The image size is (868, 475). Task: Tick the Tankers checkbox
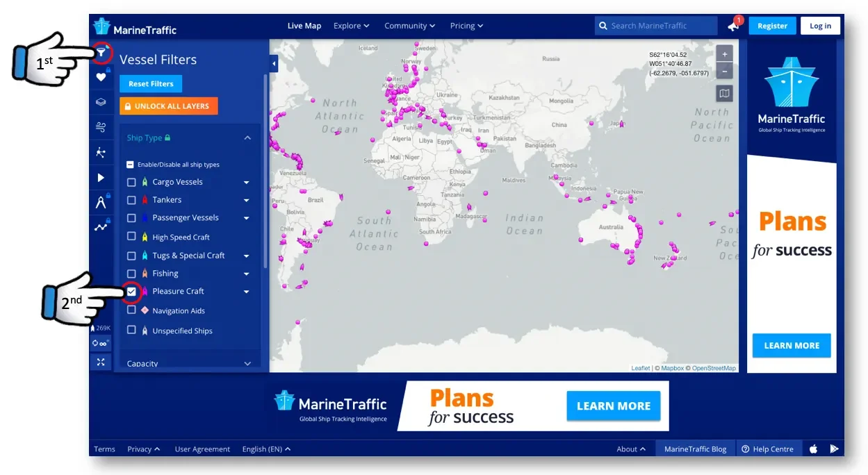point(131,200)
